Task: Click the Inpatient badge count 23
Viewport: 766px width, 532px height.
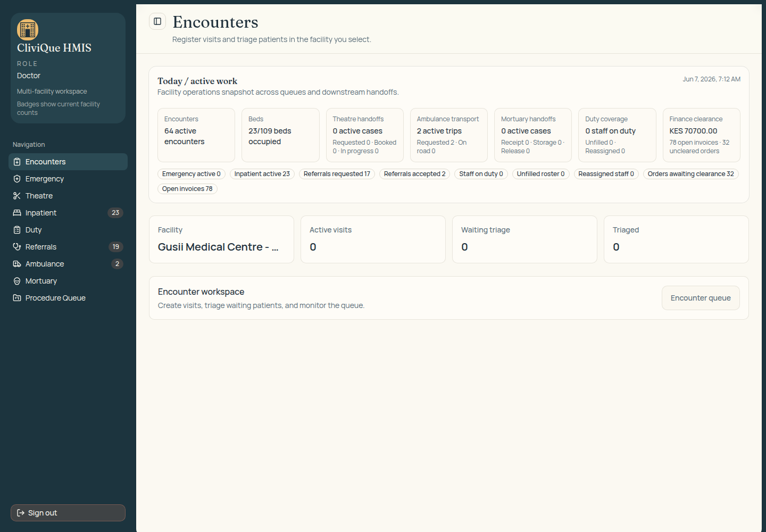Action: [115, 213]
